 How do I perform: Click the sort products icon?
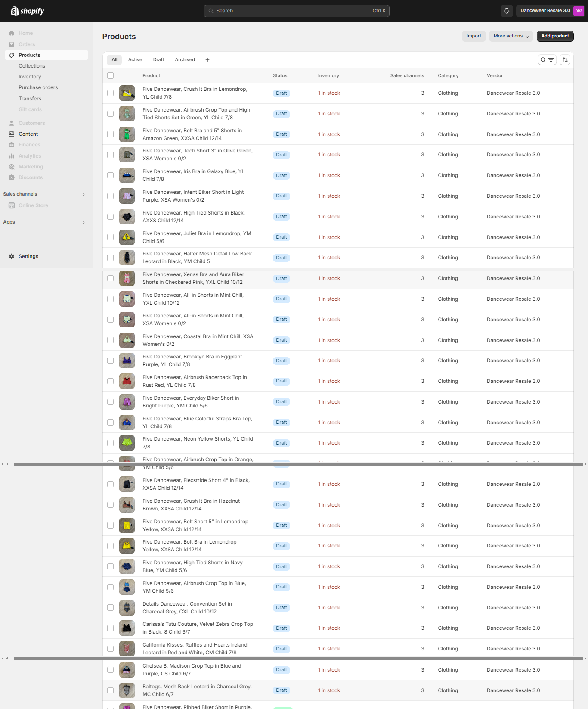565,60
